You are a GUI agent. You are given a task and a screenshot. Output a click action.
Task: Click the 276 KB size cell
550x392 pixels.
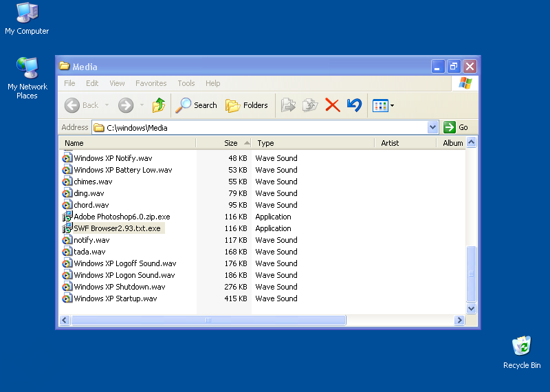[236, 287]
